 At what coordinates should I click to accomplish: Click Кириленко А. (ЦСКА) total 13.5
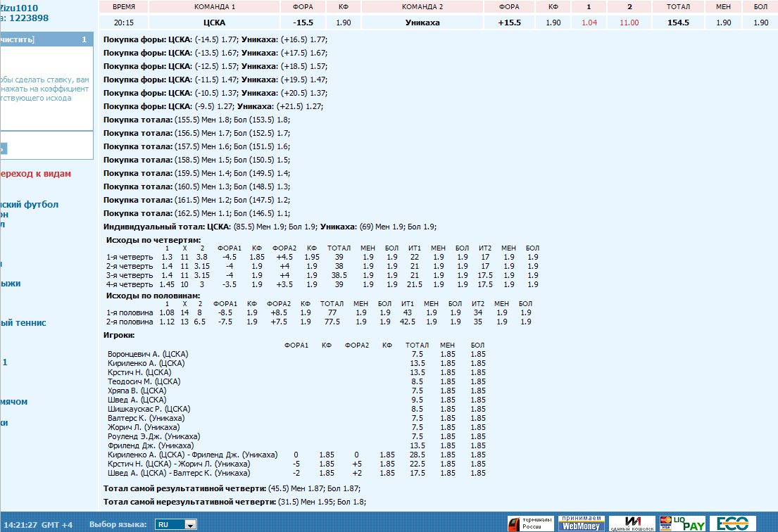(x=418, y=363)
